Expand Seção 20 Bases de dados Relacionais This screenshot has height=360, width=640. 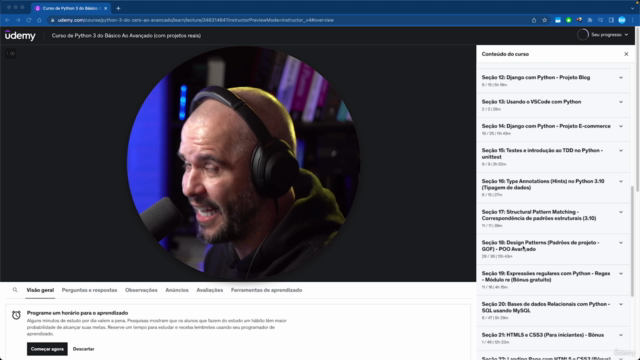pyautogui.click(x=621, y=304)
